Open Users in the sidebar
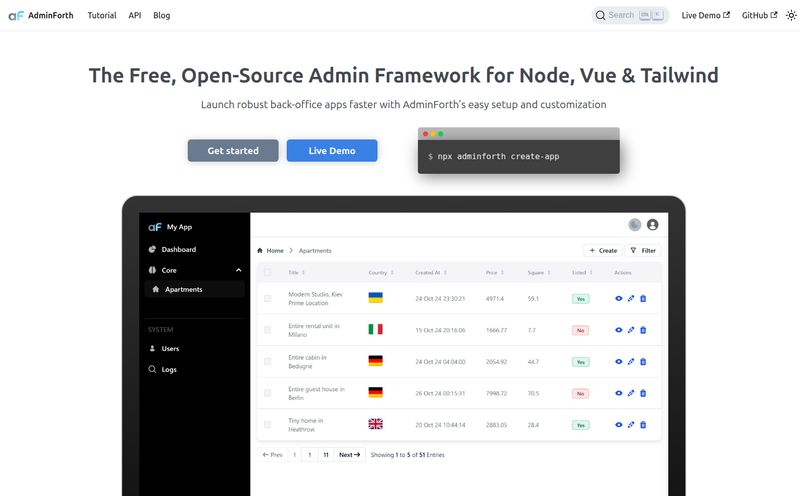The width and height of the screenshot is (800, 496). tap(170, 349)
